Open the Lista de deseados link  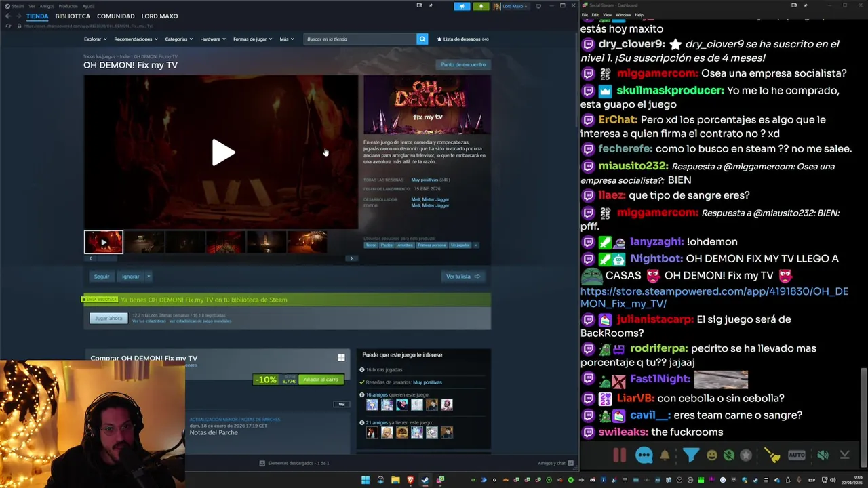point(462,39)
